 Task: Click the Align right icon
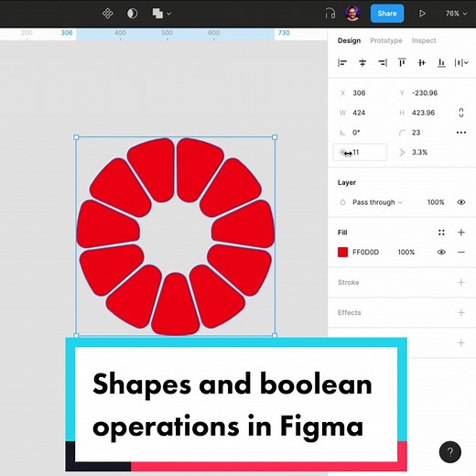(x=383, y=63)
